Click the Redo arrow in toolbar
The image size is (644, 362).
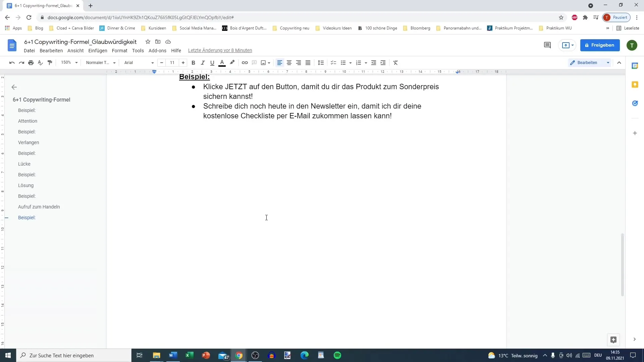pos(21,63)
